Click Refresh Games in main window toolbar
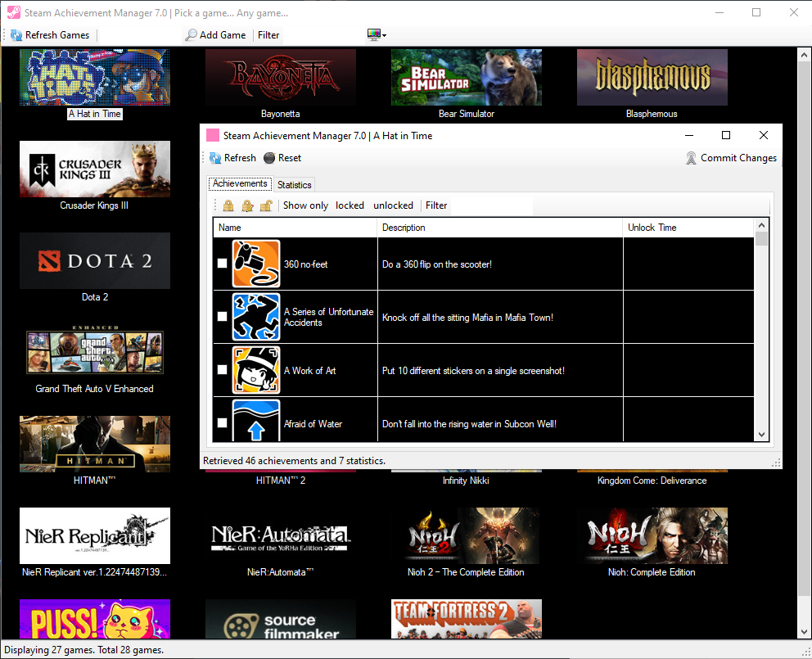812x659 pixels. 50,35
